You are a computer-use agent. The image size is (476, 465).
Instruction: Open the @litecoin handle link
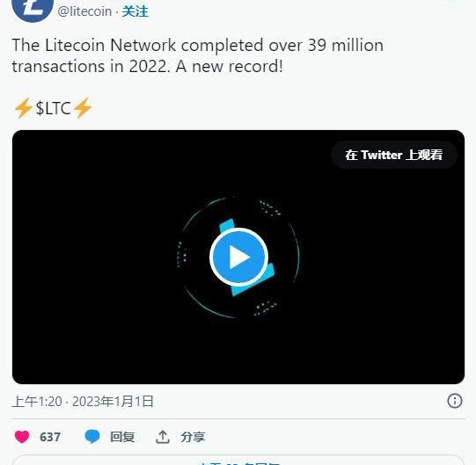(x=84, y=11)
